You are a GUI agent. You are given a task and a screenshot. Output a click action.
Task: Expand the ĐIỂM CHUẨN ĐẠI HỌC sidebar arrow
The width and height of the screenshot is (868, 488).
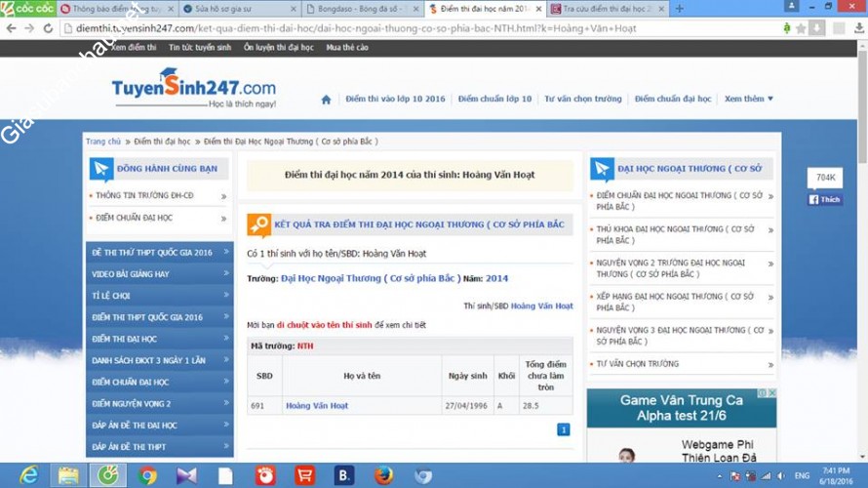point(223,218)
